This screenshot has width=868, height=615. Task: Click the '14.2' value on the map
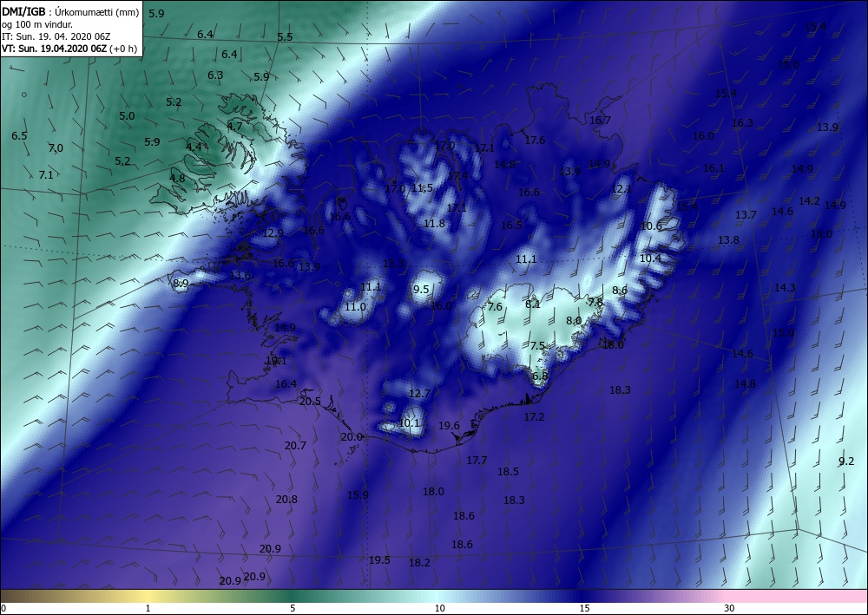(809, 201)
